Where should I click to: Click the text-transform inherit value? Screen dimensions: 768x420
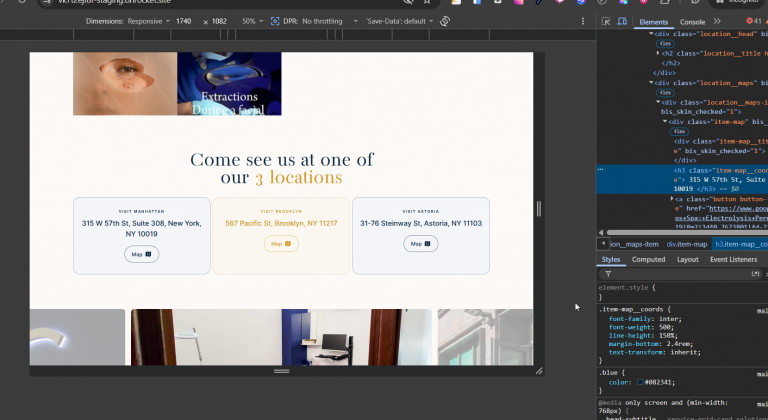tap(683, 352)
